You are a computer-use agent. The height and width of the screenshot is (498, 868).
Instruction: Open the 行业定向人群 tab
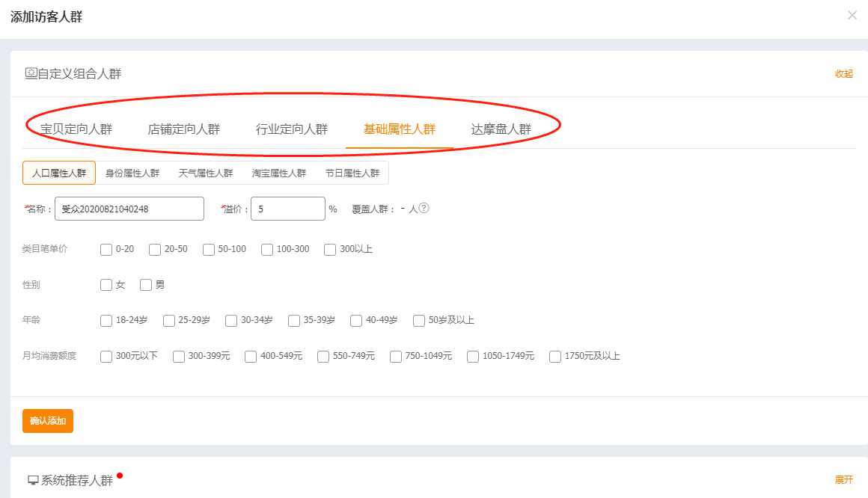click(x=292, y=129)
